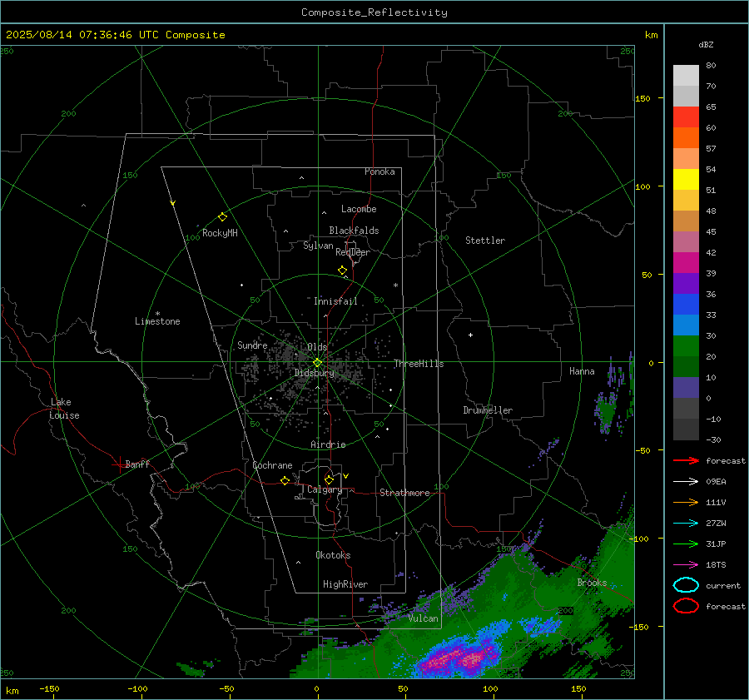This screenshot has height=700, width=749.
Task: Click the Sylvan city label
Action: click(x=318, y=246)
